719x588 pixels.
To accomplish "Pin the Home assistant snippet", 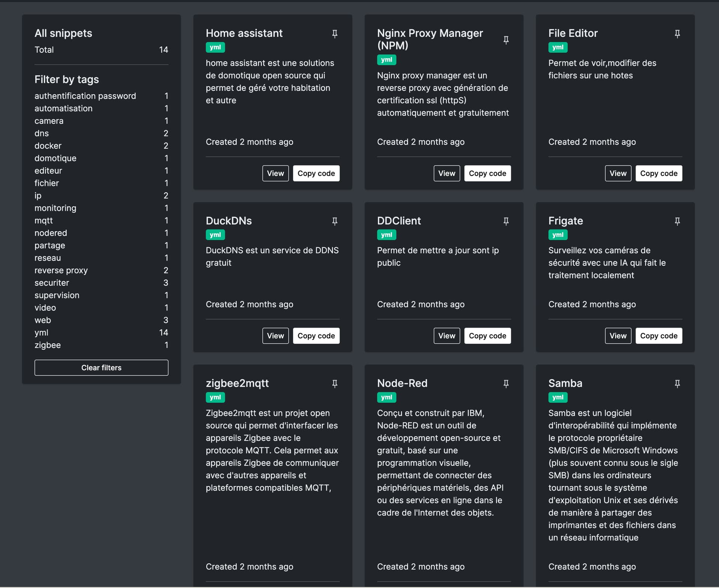I will pyautogui.click(x=335, y=34).
